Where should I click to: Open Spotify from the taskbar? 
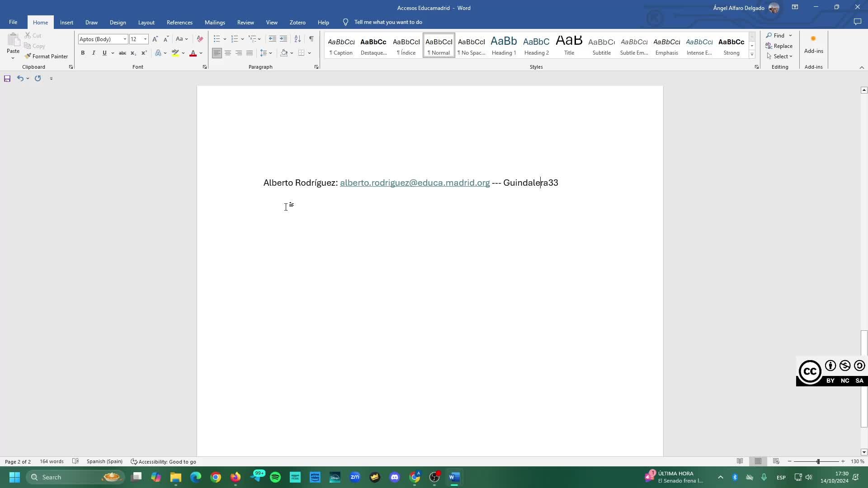click(275, 477)
